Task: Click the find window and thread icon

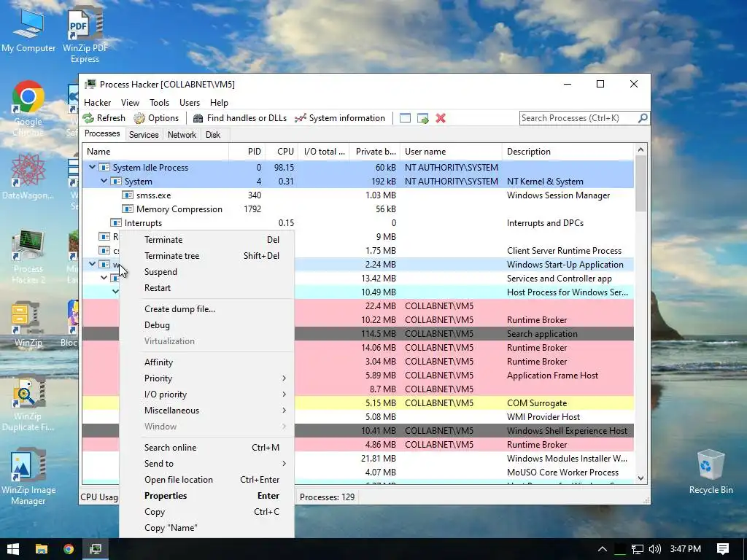Action: click(x=422, y=118)
